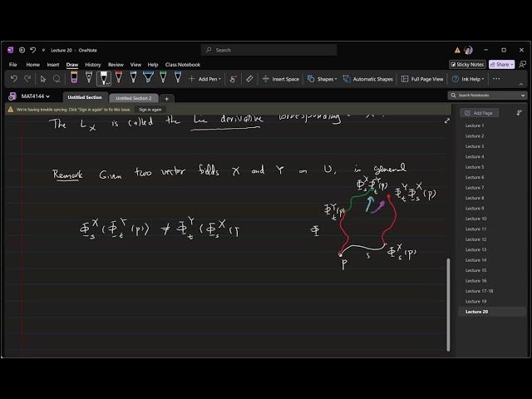Click the Search box in title bar
This screenshot has height=399, width=532.
click(269, 50)
